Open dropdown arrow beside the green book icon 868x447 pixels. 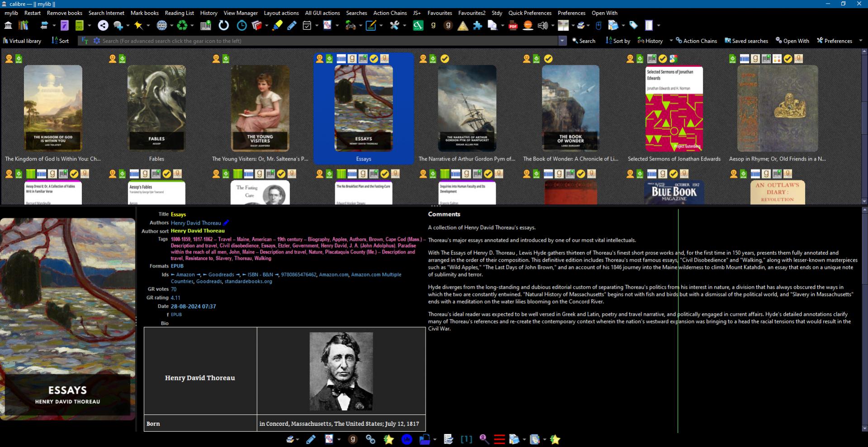click(x=89, y=26)
